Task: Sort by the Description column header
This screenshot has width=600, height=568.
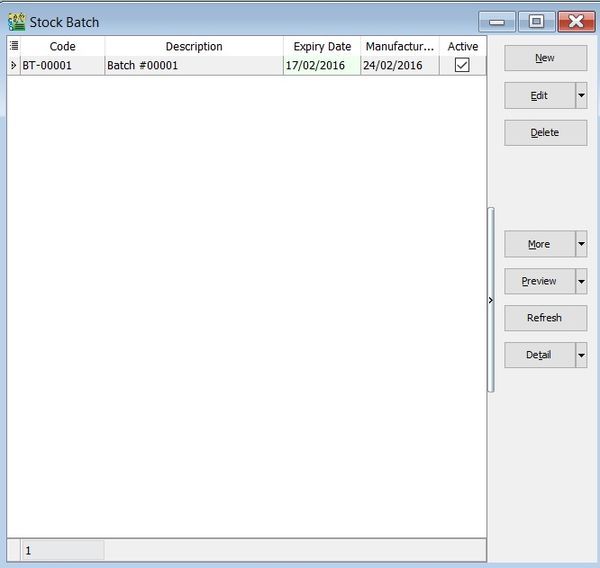Action: tap(194, 47)
